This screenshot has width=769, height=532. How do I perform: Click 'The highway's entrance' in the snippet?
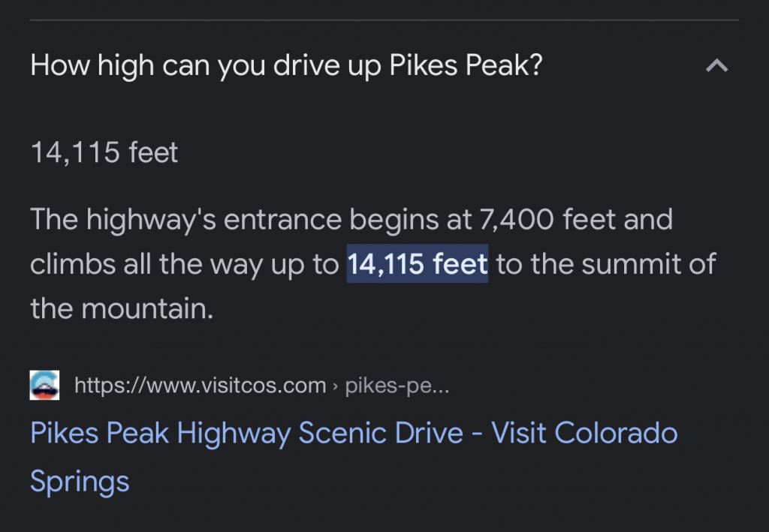(x=186, y=219)
